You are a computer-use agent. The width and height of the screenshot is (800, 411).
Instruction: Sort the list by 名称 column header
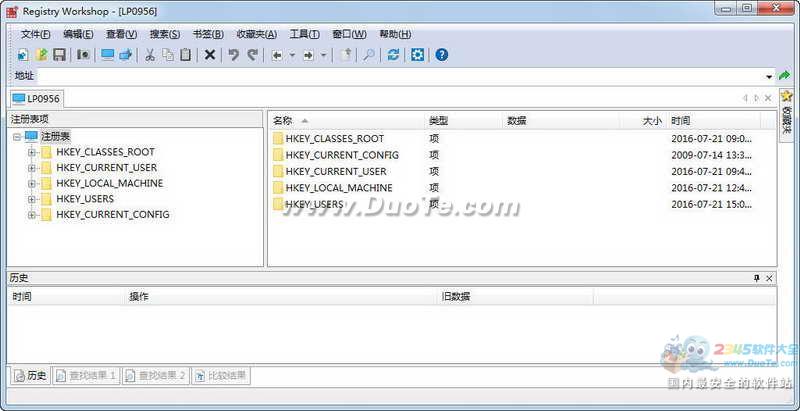[346, 121]
